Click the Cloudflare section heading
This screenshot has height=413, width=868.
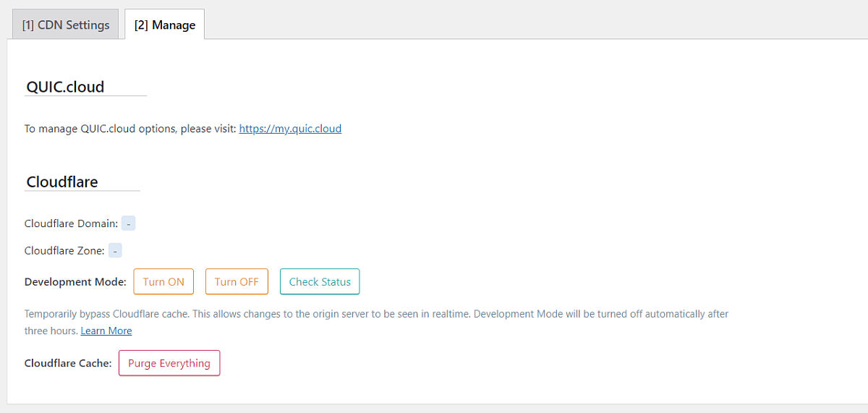[62, 182]
